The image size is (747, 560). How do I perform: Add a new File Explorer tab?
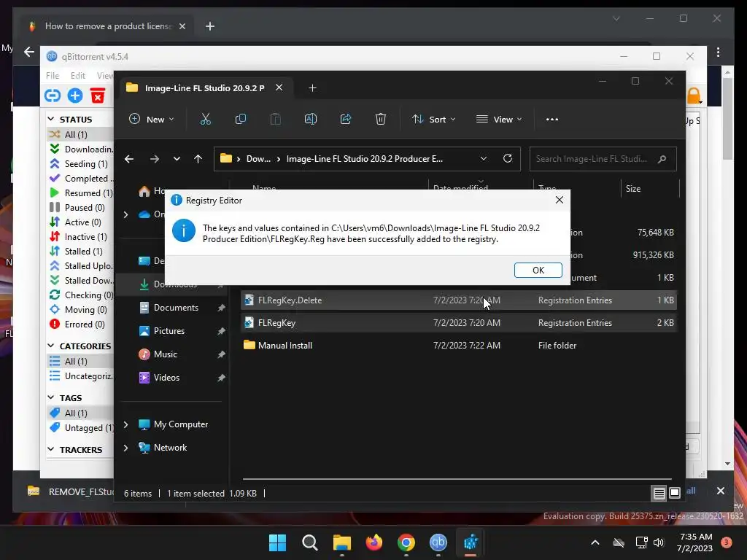[312, 88]
